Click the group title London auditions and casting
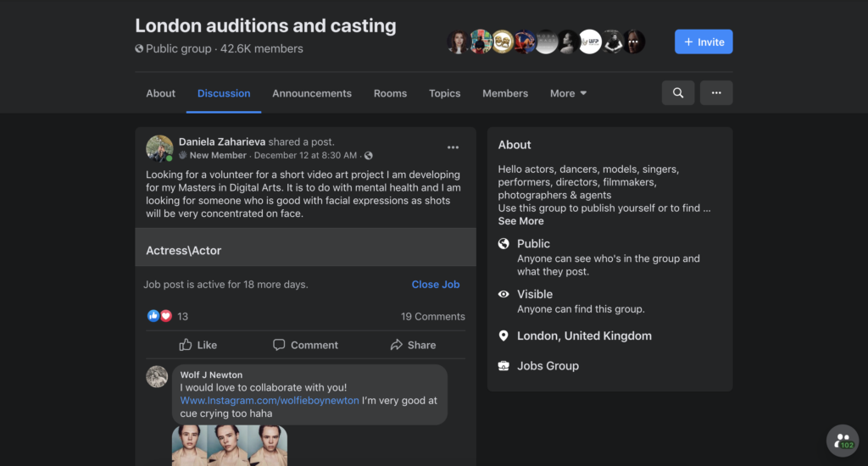 click(x=265, y=25)
